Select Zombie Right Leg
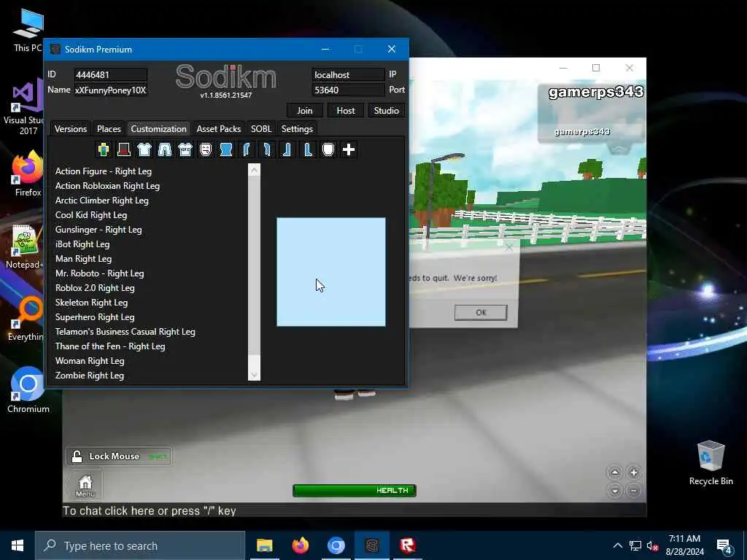 (90, 376)
